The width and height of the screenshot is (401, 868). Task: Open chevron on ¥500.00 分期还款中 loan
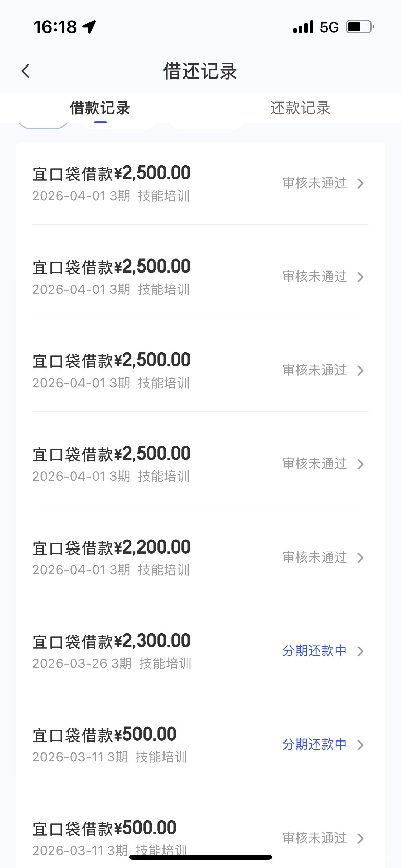click(x=360, y=745)
